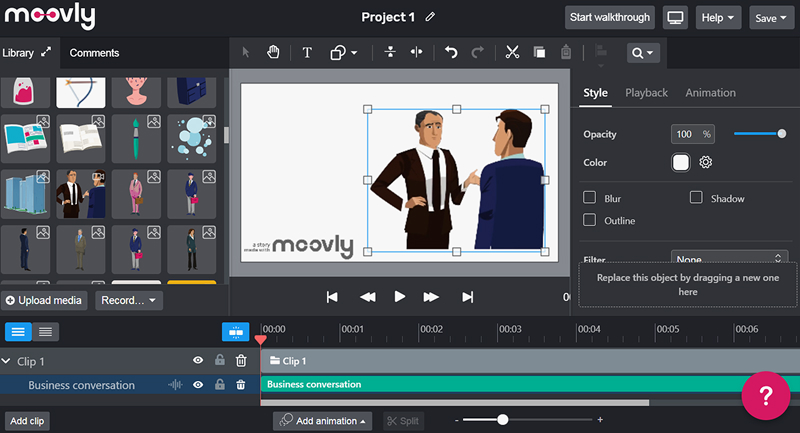Enable the Outline checkbox
This screenshot has height=433, width=800.
[x=590, y=220]
